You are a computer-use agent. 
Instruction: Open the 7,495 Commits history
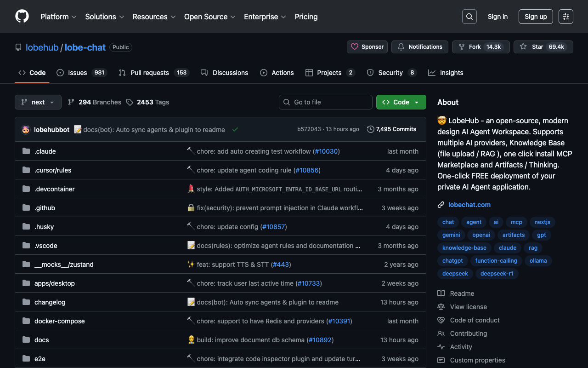coord(391,129)
